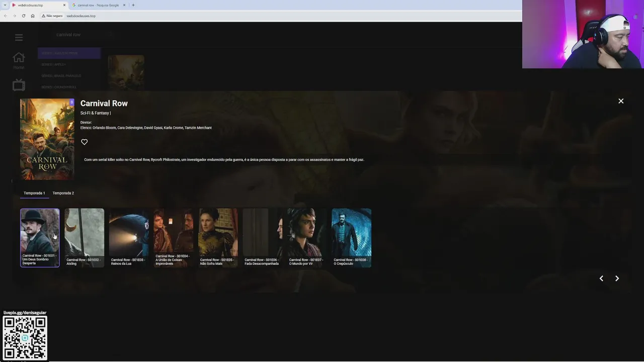This screenshot has height=362, width=644.
Task: Click the rating badge on the poster
Action: [71, 102]
